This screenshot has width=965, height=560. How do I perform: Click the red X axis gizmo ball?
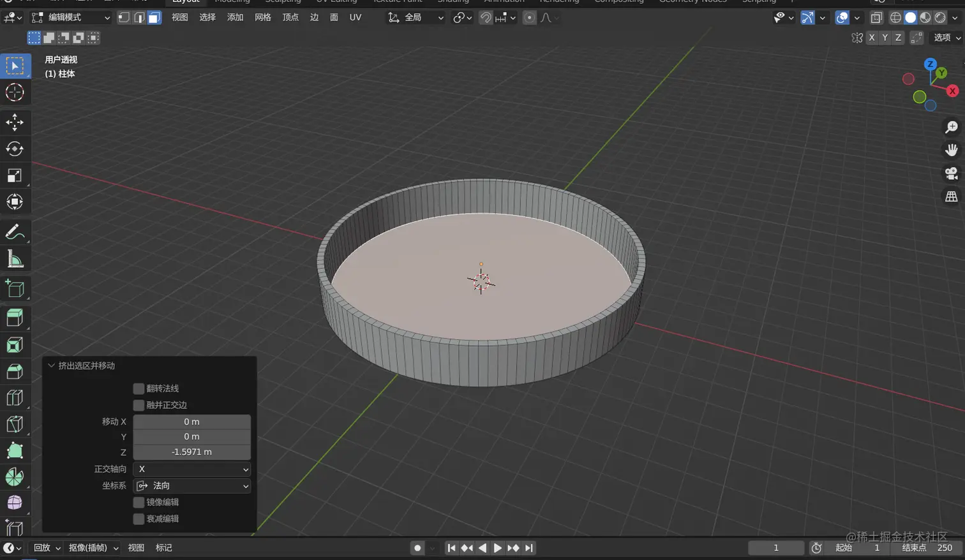(952, 91)
